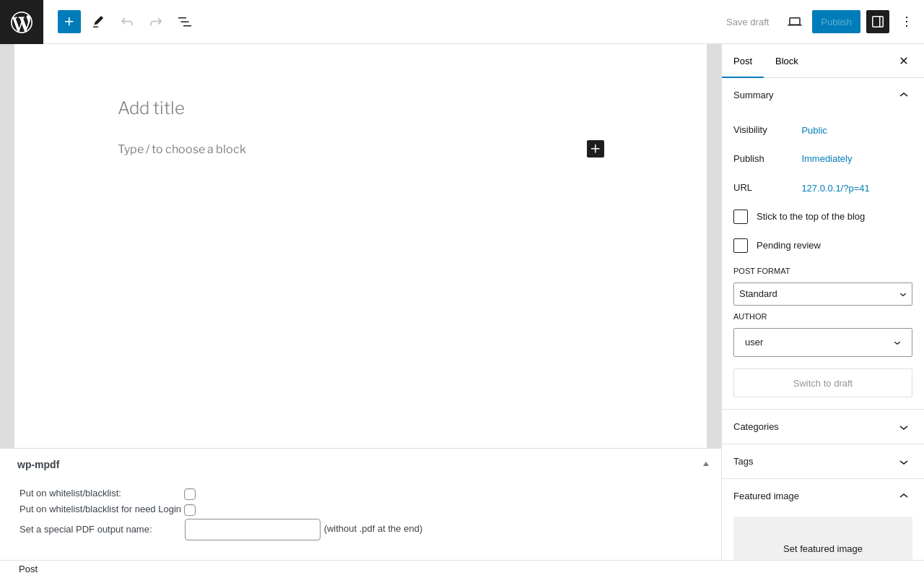Click Immediately publish date link
This screenshot has width=924, height=578.
827,159
